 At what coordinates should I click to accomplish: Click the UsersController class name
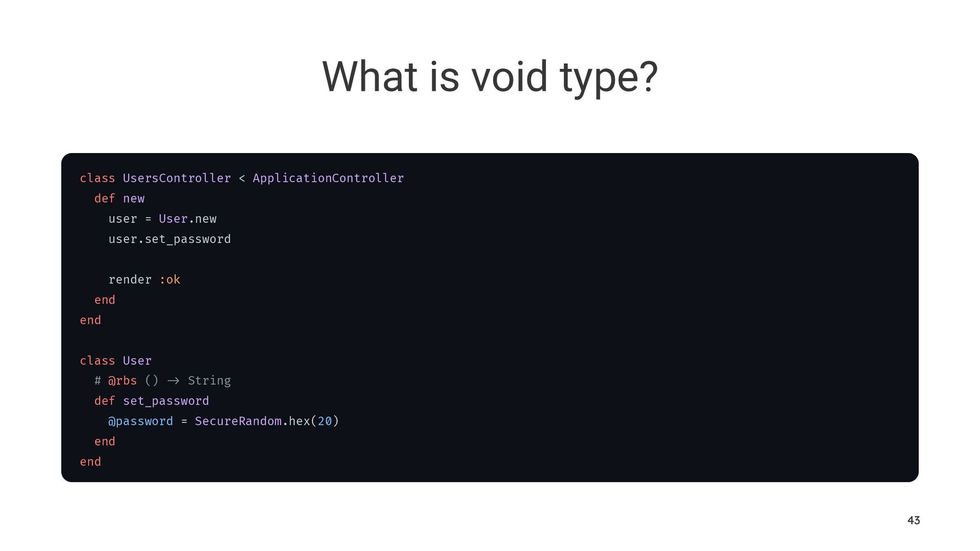click(x=177, y=178)
